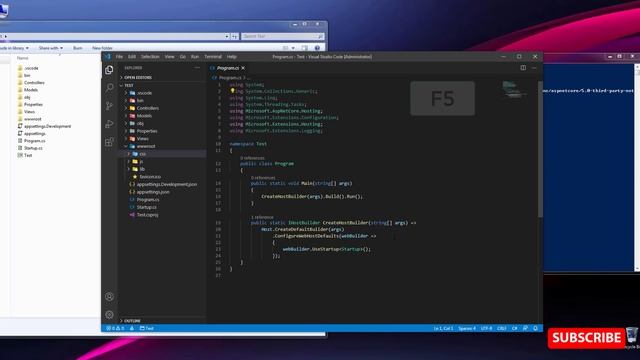
Task: Click New folder in File Explorer toolbar
Action: (x=102, y=48)
